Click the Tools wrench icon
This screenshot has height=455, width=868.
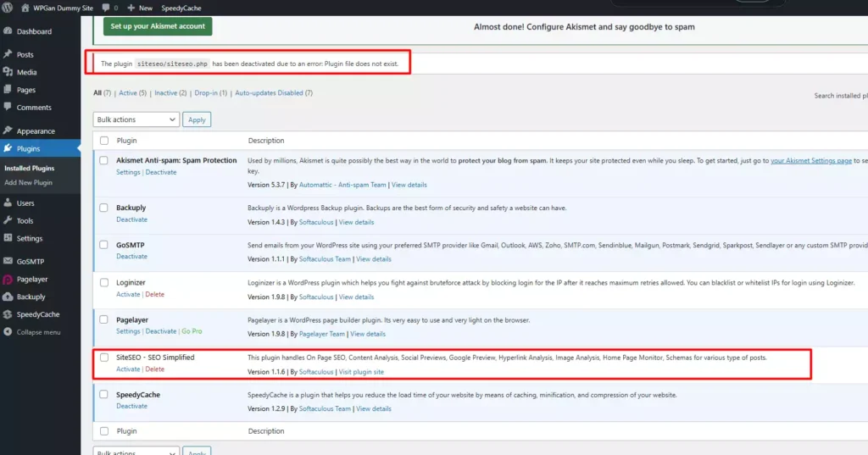(x=8, y=220)
